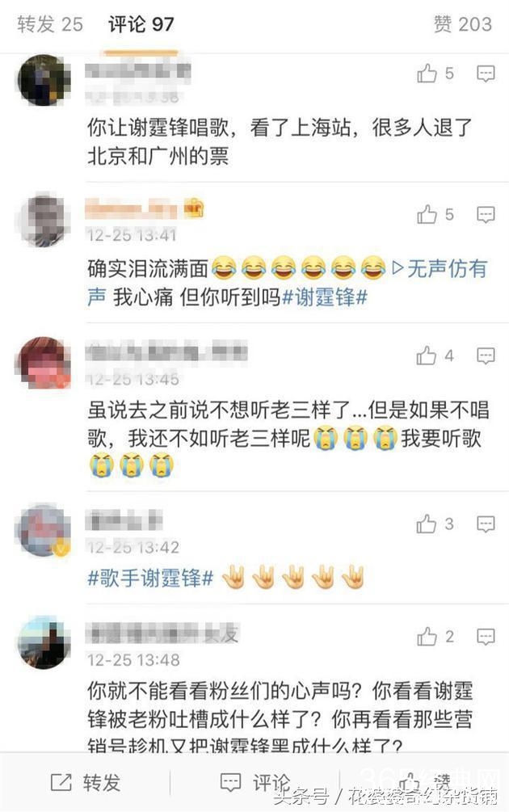The image size is (509, 812).
Task: Tap the bottom 转发 repost button
Action: (86, 782)
